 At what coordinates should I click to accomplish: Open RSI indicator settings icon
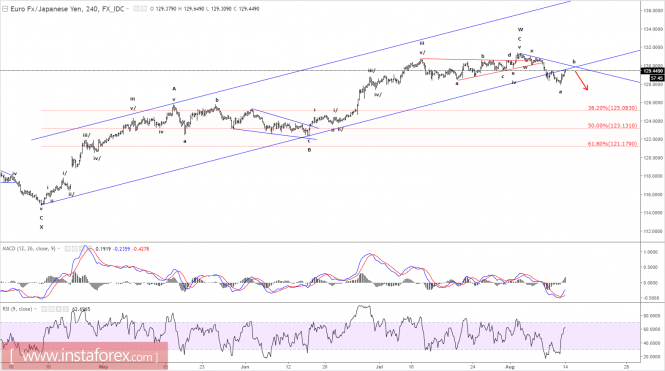[x=51, y=309]
